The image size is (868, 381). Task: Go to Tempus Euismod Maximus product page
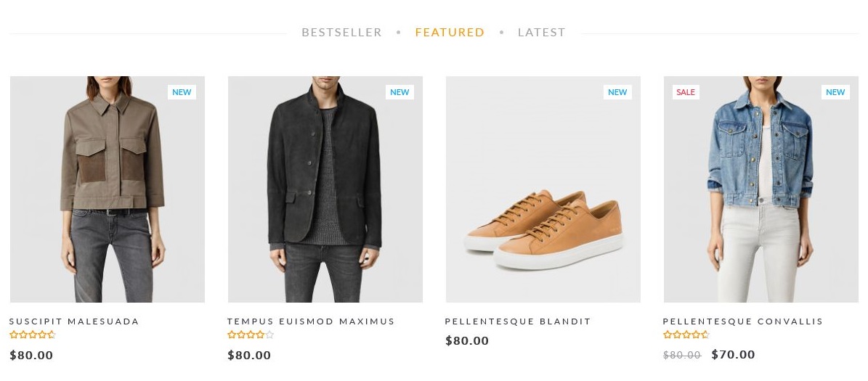[311, 321]
